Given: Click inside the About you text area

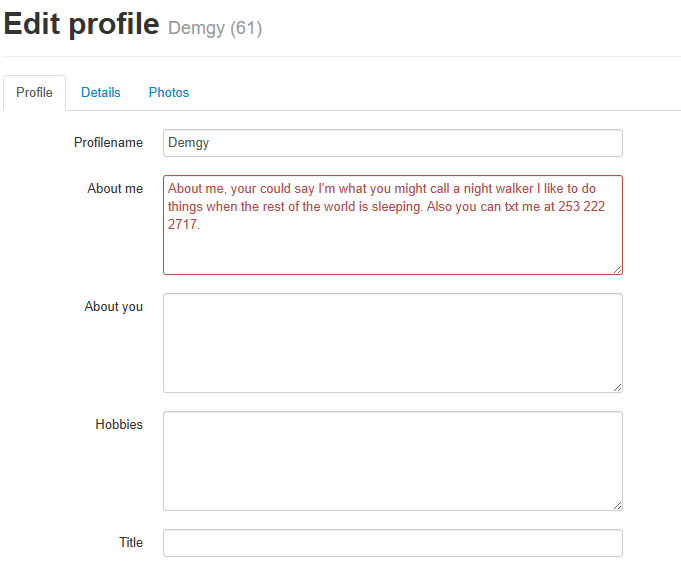Looking at the screenshot, I should [392, 342].
